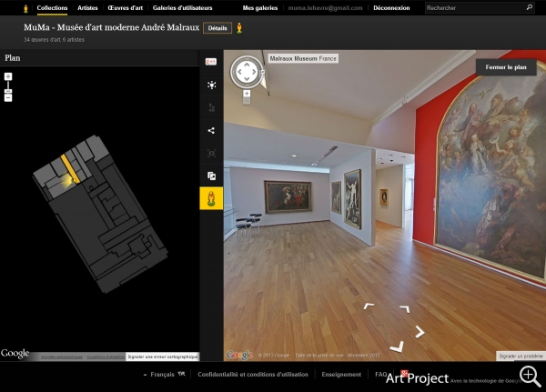Viewport: 546px width, 392px height.
Task: Click the lightbulb discover icon
Action: tap(211, 85)
